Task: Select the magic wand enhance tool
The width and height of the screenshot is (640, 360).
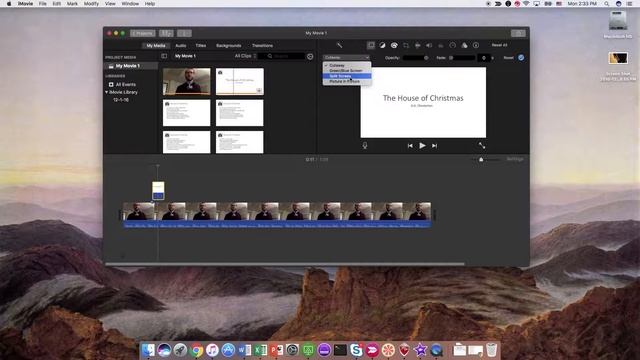Action: tap(339, 45)
